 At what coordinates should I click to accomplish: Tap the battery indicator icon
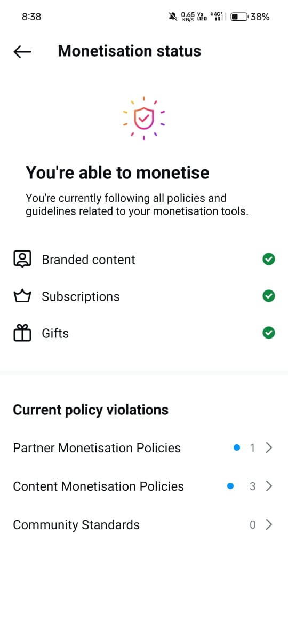(239, 17)
